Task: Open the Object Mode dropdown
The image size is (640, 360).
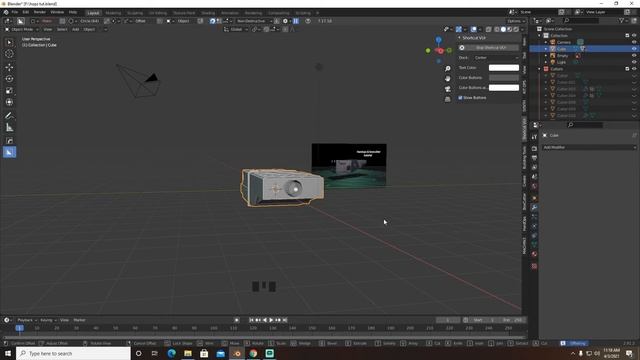Action: [22, 29]
